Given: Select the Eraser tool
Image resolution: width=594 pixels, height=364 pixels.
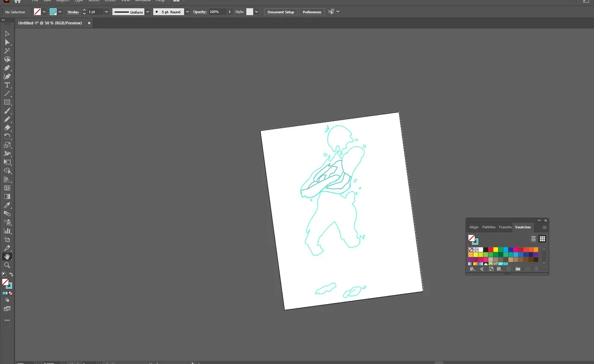Looking at the screenshot, I should tap(7, 128).
